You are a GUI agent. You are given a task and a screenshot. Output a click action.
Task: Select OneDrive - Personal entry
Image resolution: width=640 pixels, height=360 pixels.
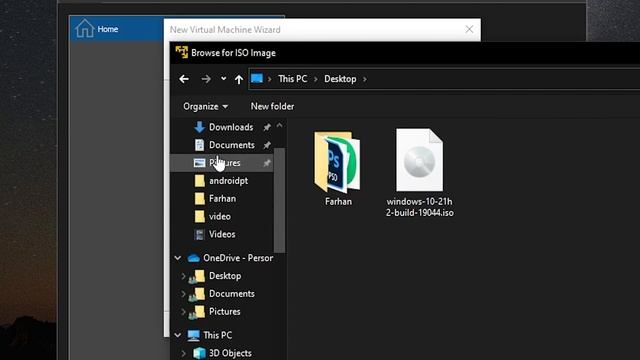click(238, 258)
